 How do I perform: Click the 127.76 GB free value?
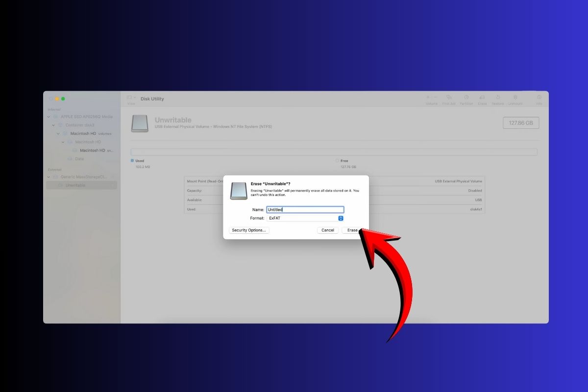click(x=348, y=167)
